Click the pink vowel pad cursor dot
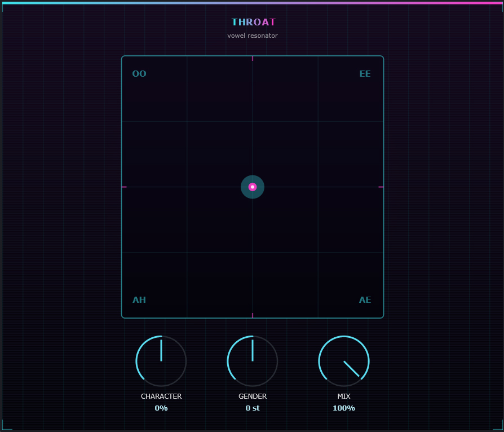Image resolution: width=504 pixels, height=432 pixels. (253, 187)
